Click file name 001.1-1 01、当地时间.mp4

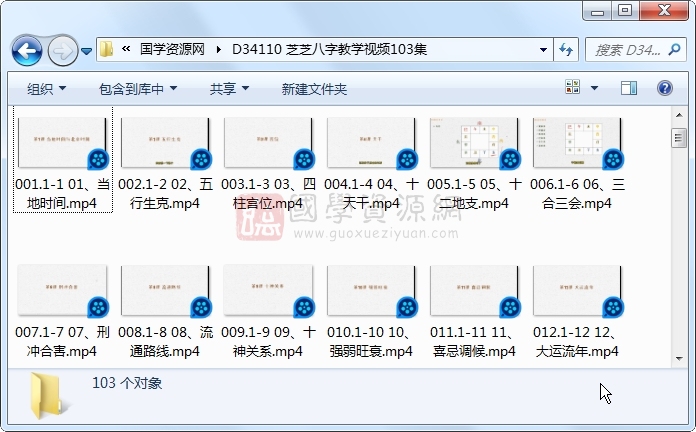(x=63, y=194)
